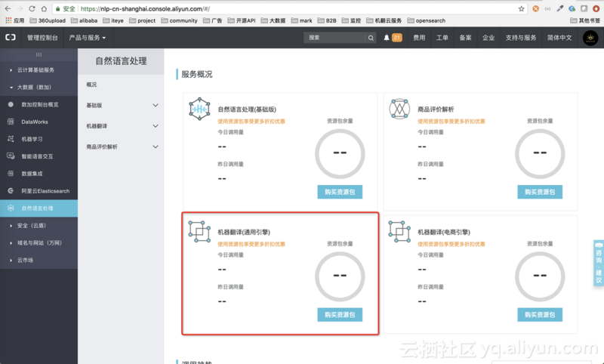This screenshot has width=604, height=364.
Task: Open DataWorks from the sidebar icon
Action: coord(11,122)
